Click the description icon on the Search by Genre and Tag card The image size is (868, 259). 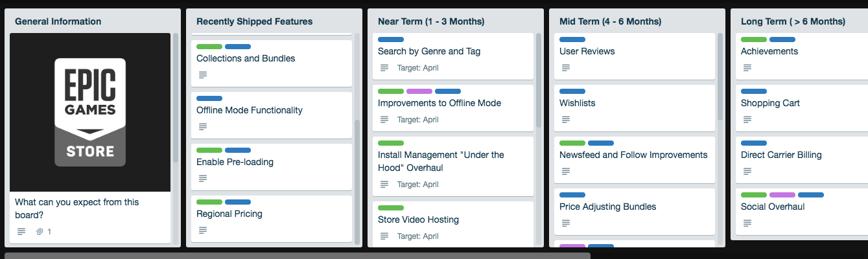coord(384,67)
